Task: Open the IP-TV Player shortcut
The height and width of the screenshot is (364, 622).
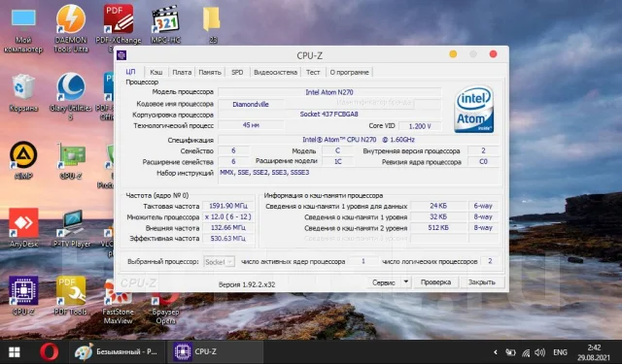Action: [x=72, y=228]
